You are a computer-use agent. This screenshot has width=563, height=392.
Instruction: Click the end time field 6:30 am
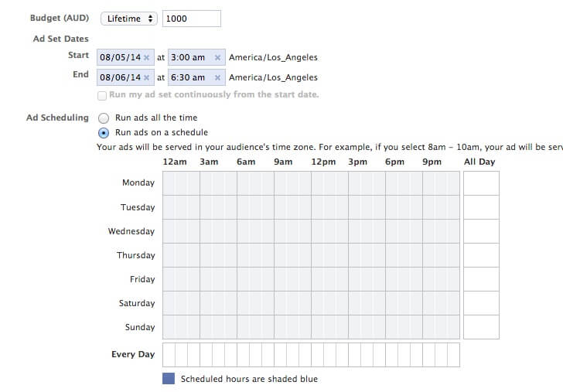pyautogui.click(x=189, y=78)
